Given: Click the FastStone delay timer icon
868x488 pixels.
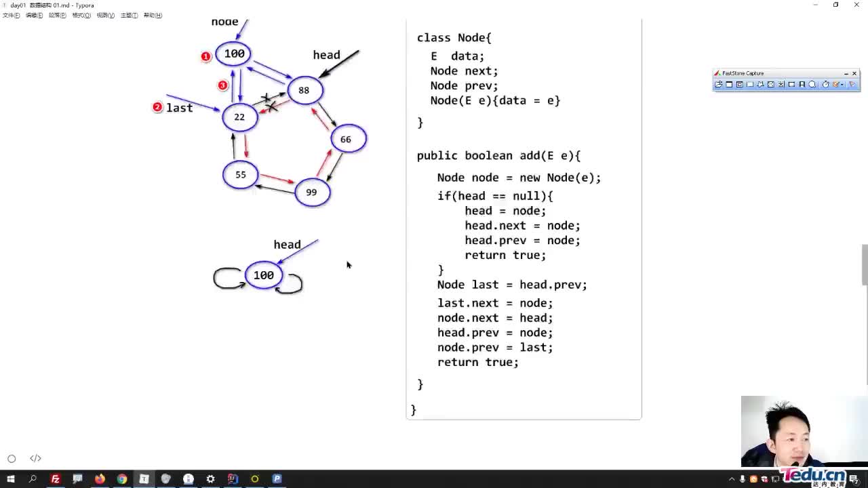Looking at the screenshot, I should coord(825,84).
